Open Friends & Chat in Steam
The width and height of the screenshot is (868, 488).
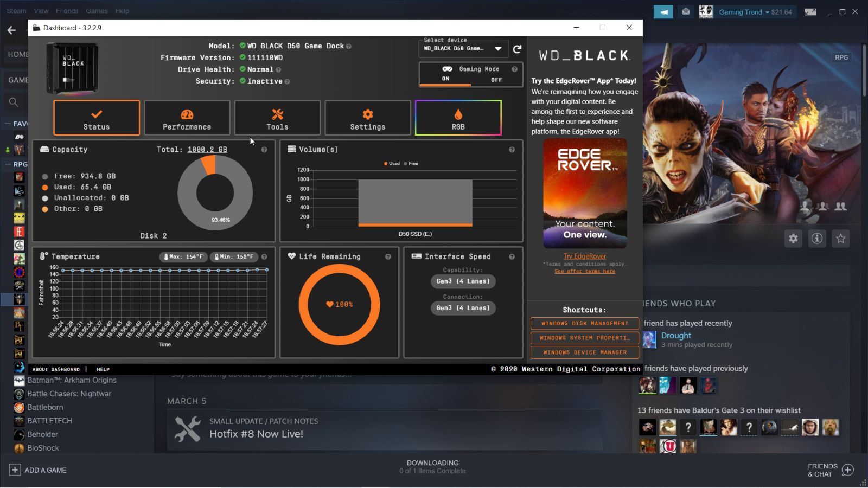830,470
